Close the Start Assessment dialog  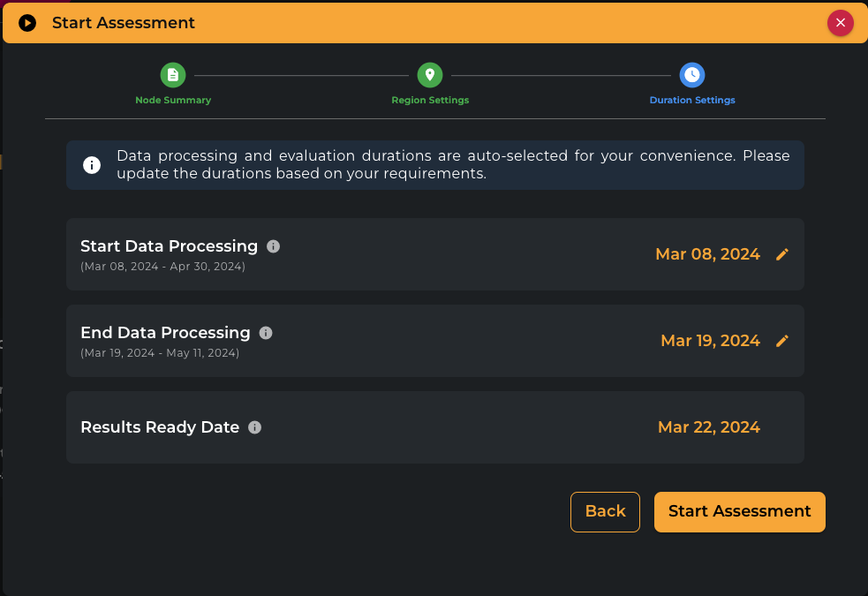pyautogui.click(x=840, y=23)
